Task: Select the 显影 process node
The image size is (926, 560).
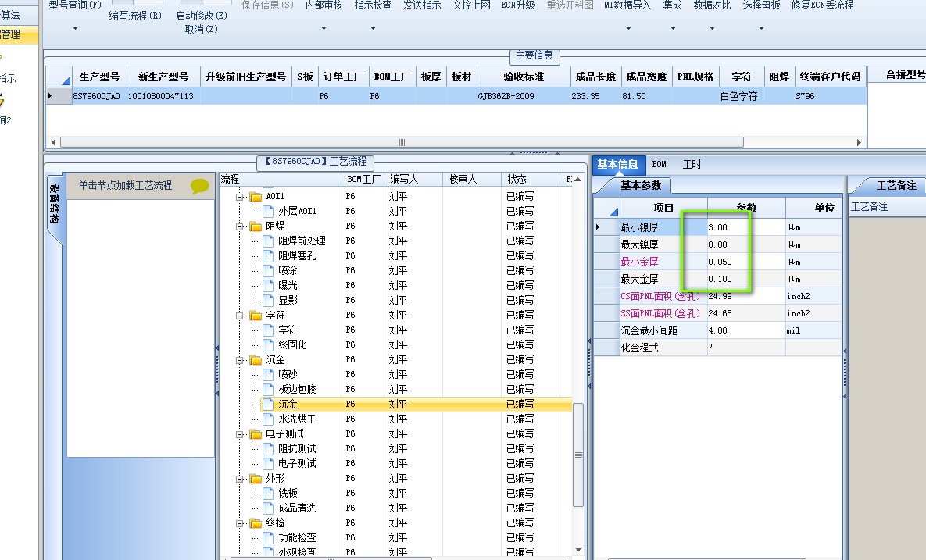Action: [288, 300]
